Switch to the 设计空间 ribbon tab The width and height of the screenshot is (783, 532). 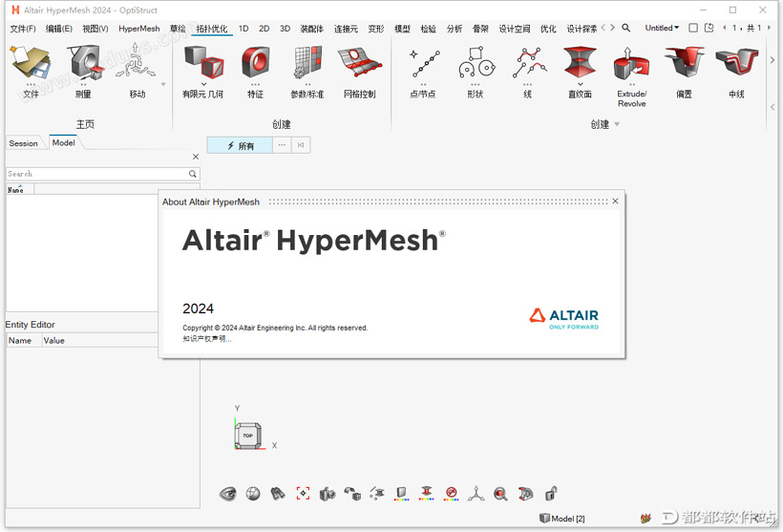click(x=515, y=29)
